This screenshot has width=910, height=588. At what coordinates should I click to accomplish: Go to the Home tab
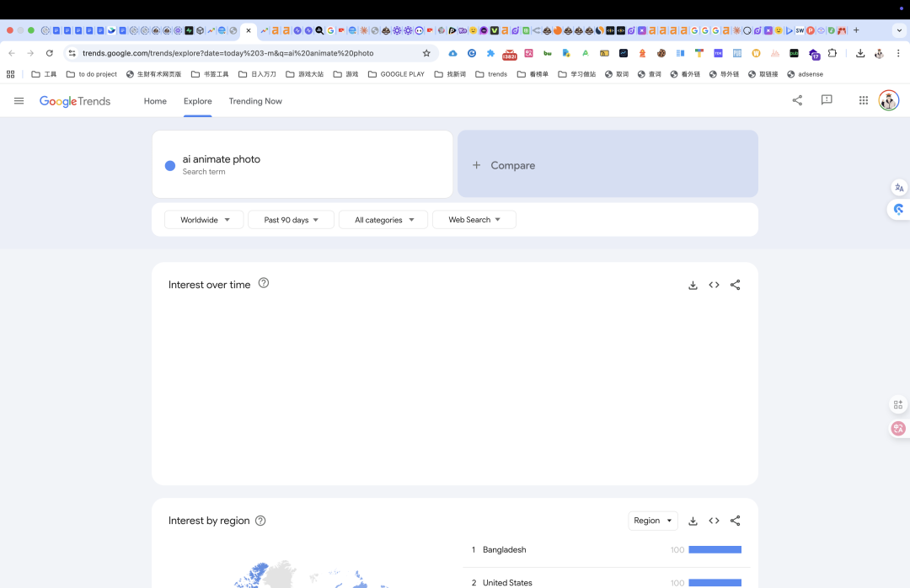pyautogui.click(x=155, y=101)
